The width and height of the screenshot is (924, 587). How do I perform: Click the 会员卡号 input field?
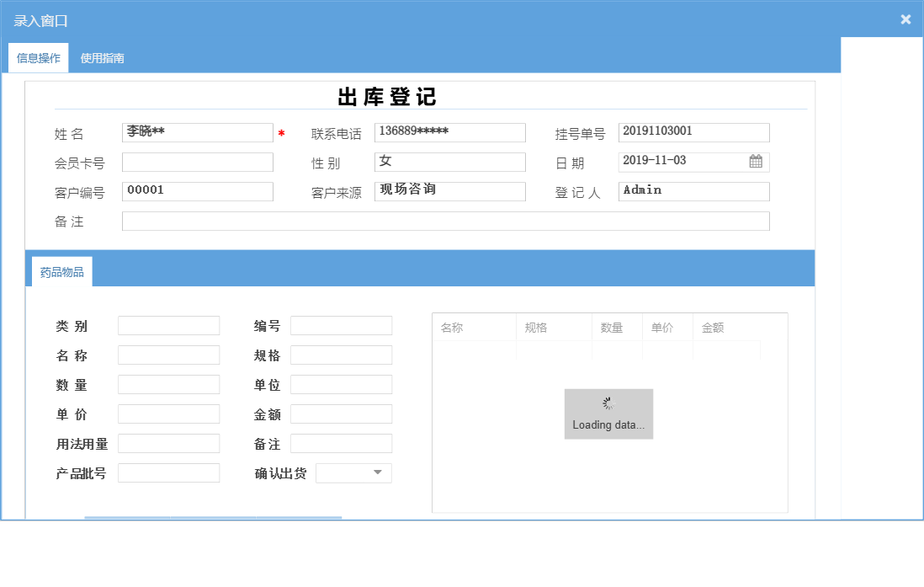[197, 162]
